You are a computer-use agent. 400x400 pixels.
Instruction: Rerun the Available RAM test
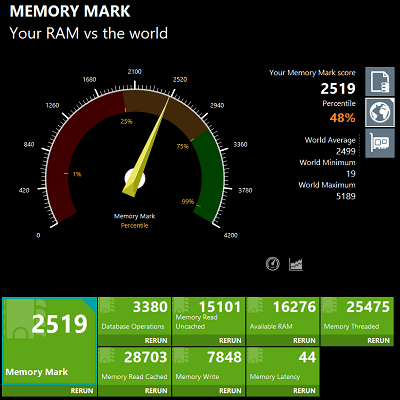pos(304,341)
